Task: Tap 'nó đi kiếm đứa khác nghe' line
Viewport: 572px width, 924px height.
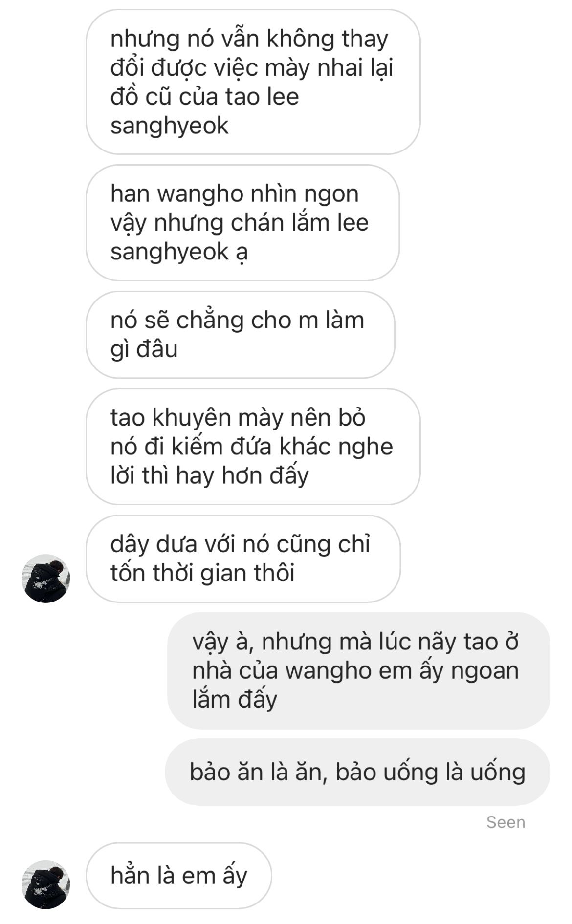Action: [x=252, y=447]
